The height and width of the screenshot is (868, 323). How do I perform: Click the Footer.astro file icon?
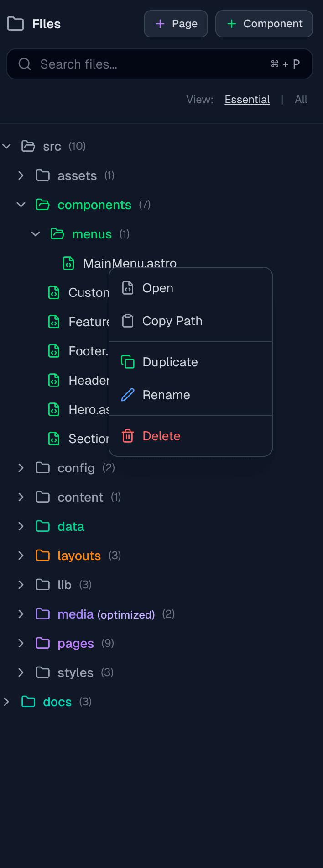53,351
